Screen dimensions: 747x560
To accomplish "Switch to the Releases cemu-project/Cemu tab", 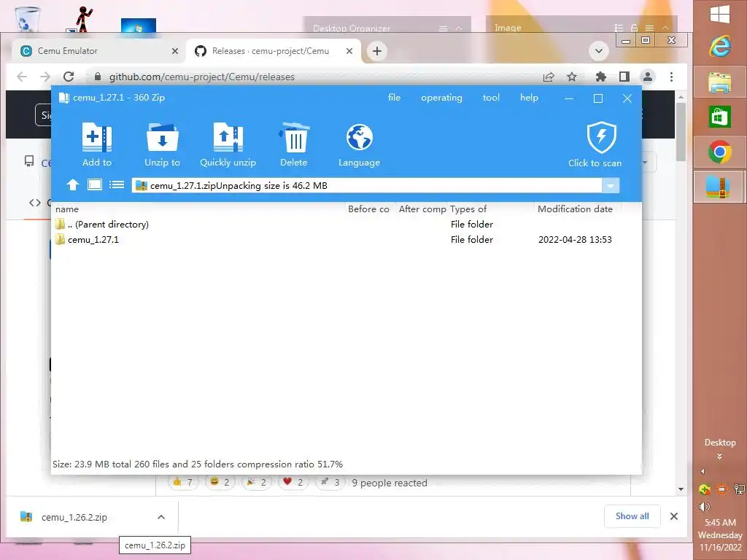I will [271, 51].
